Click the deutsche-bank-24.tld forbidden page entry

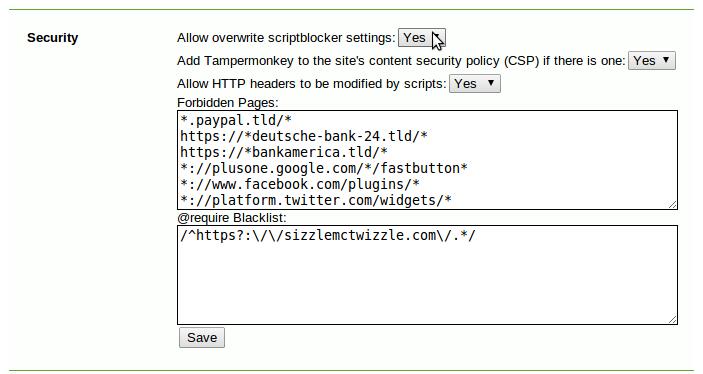[x=304, y=136]
